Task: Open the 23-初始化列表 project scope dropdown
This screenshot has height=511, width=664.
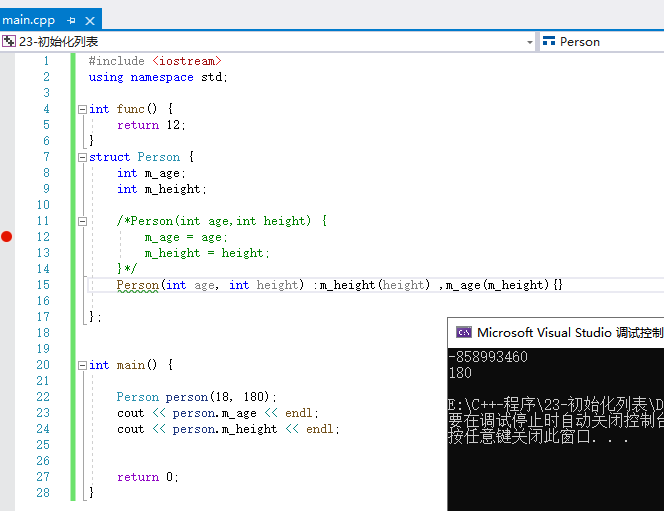Action: click(529, 42)
